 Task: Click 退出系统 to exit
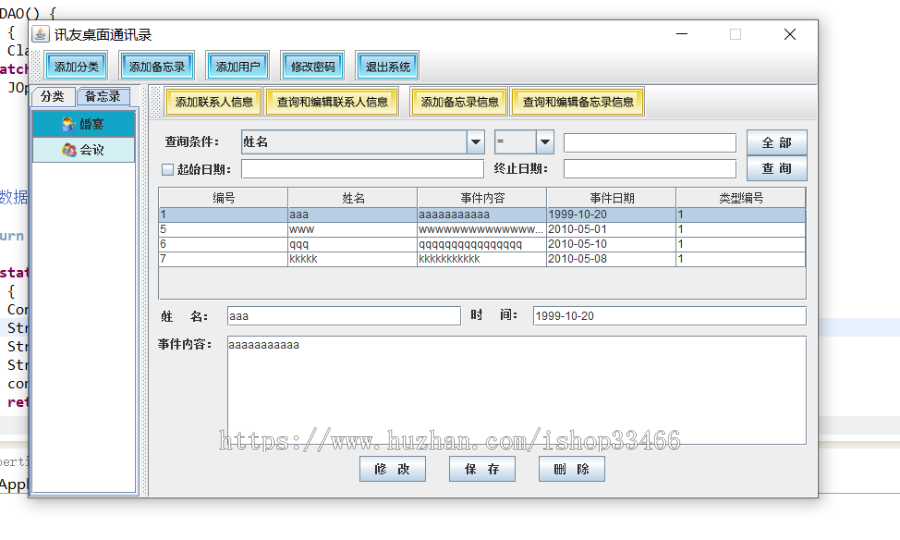[x=387, y=67]
